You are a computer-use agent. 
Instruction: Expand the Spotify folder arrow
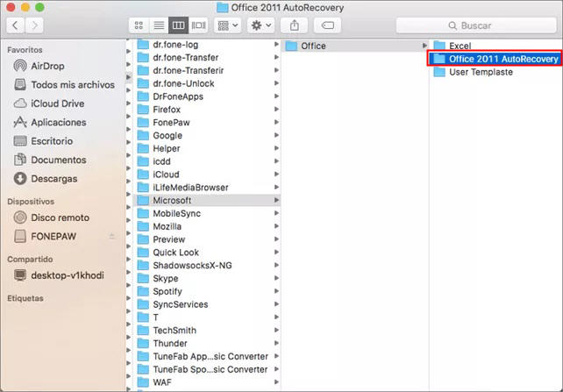[x=276, y=291]
